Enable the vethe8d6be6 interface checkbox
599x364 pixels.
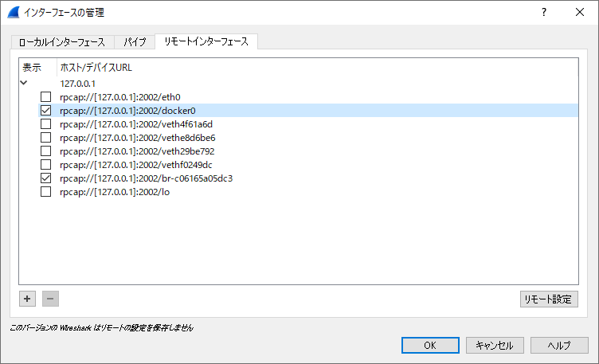(x=46, y=138)
